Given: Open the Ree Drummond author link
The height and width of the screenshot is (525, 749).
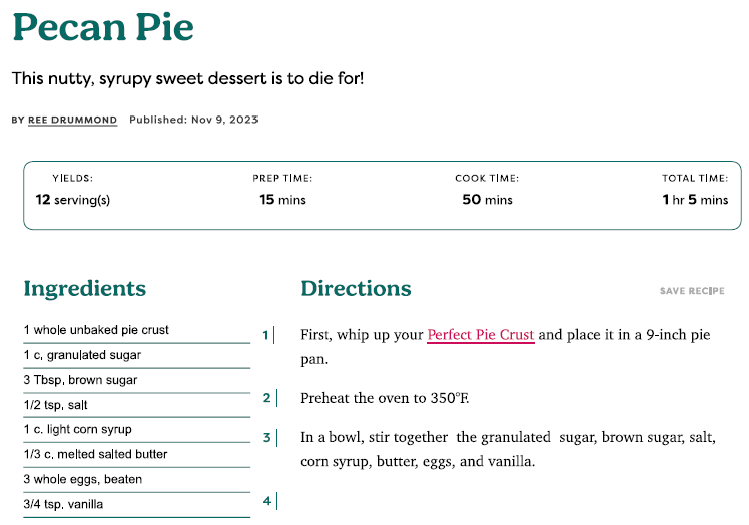Looking at the screenshot, I should click(72, 120).
